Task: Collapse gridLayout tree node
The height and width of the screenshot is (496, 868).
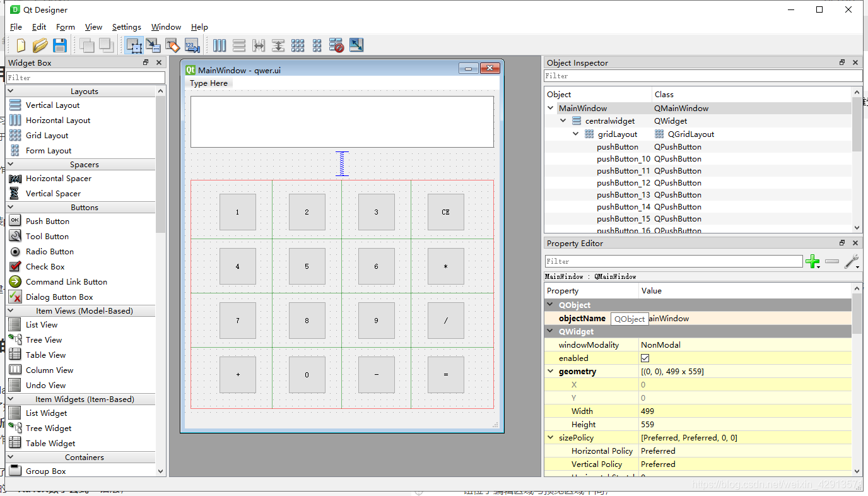Action: (576, 134)
